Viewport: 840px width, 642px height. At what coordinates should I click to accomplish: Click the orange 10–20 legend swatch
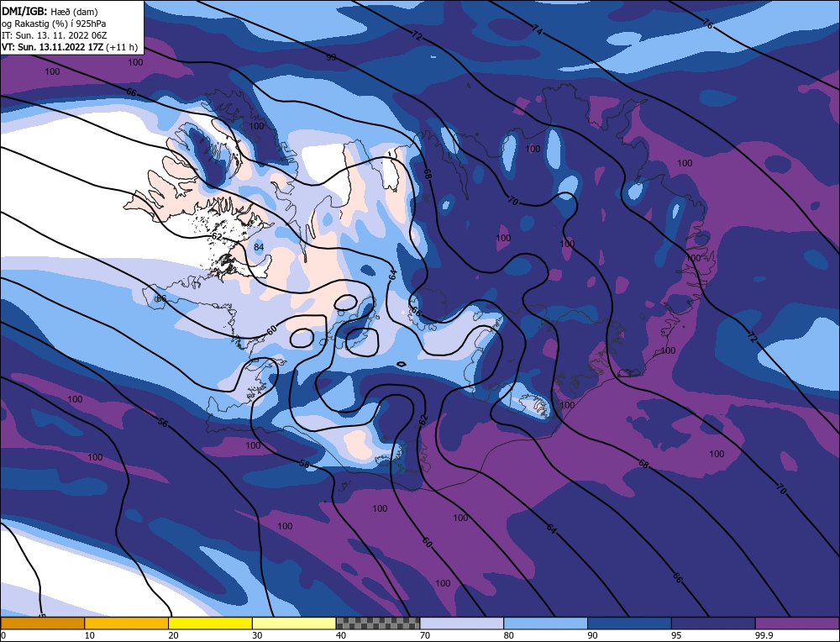point(127,624)
